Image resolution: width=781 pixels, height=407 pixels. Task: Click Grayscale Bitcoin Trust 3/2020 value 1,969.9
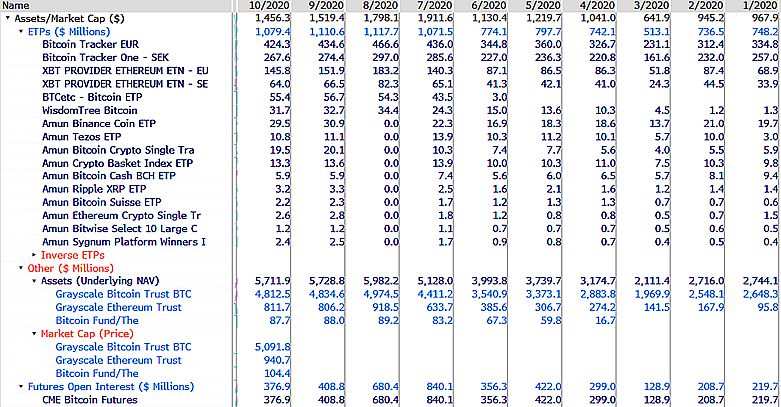[652, 294]
